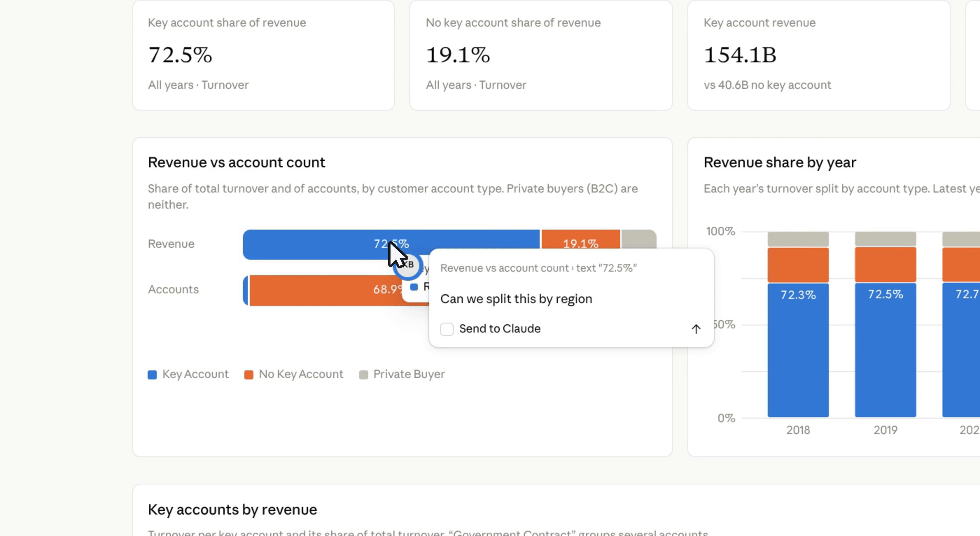
Task: Open the Key account revenue 154.1B card
Action: click(819, 55)
